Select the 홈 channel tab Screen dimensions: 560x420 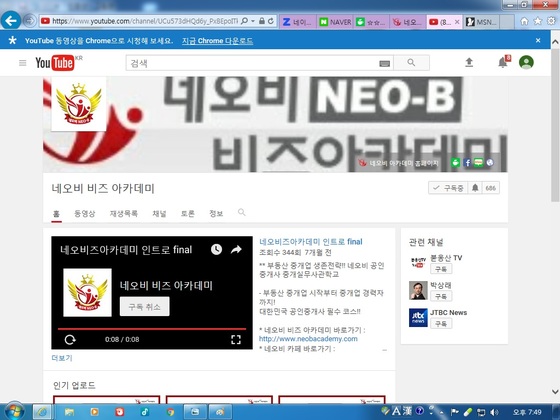[56, 214]
